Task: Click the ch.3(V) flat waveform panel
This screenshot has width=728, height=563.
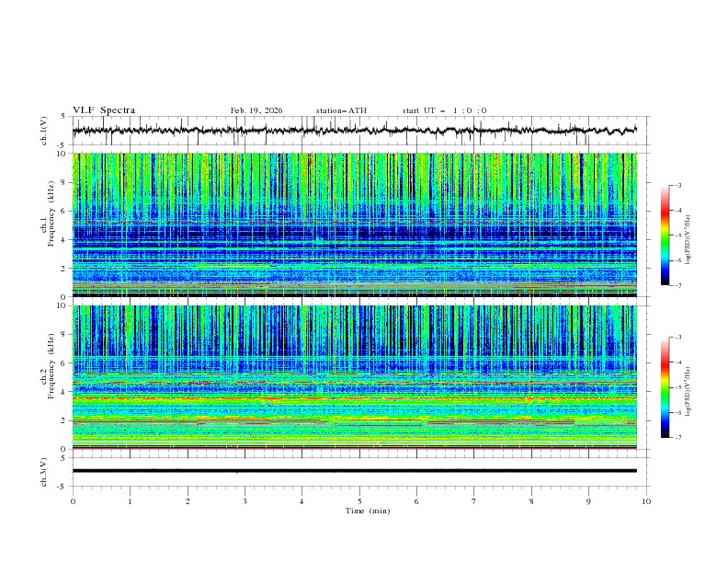Action: click(359, 470)
